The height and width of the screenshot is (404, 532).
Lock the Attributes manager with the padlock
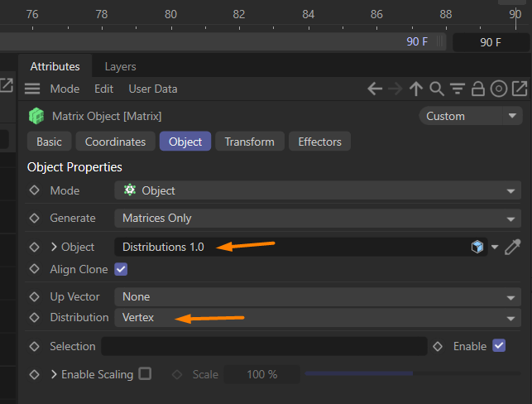[477, 89]
